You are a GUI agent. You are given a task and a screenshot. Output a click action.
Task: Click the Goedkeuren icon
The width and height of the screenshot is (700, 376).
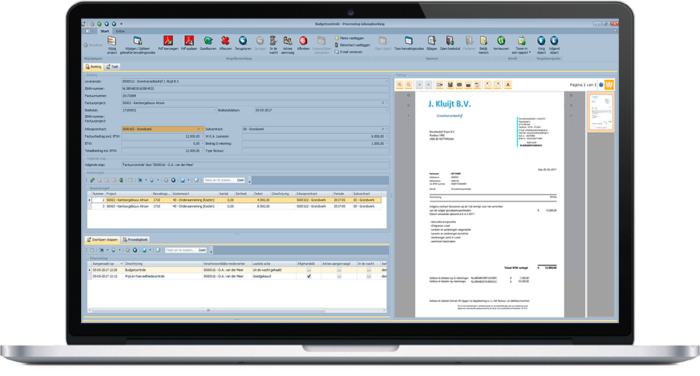click(208, 41)
